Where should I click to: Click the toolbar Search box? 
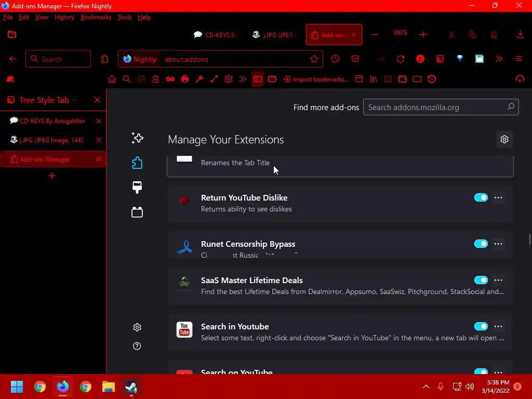tap(58, 59)
